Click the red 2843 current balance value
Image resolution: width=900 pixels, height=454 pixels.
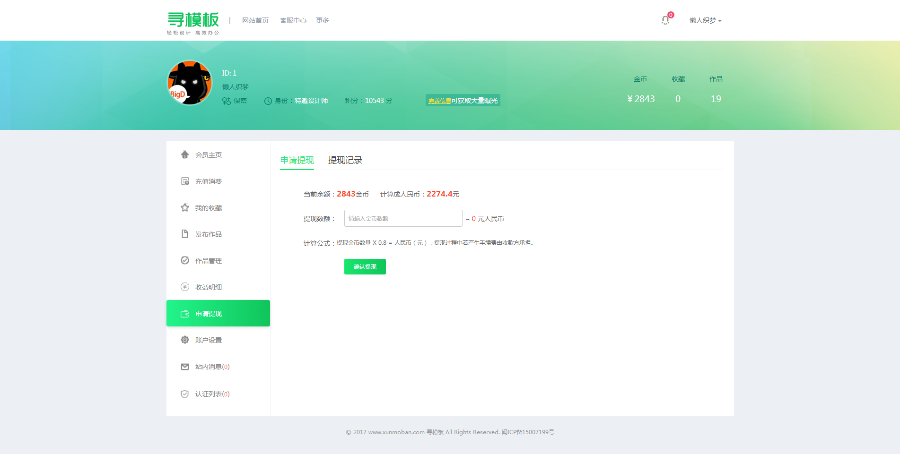[346, 194]
